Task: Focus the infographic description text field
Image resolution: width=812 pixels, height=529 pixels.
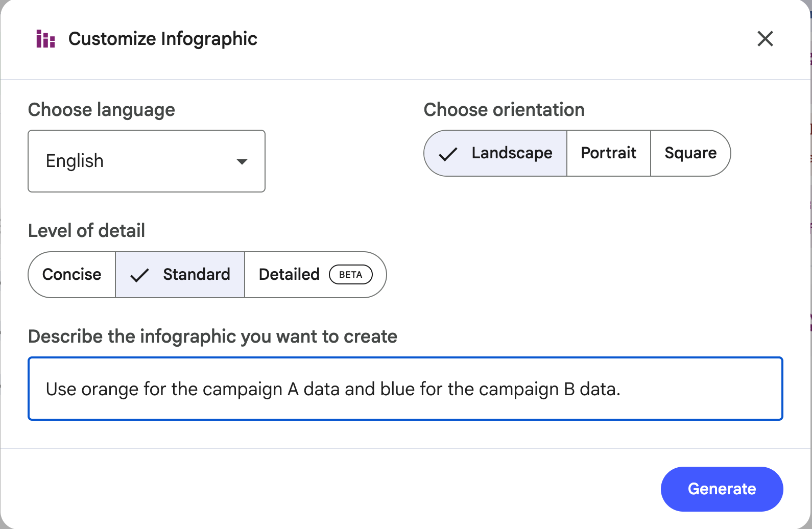Action: pyautogui.click(x=405, y=389)
